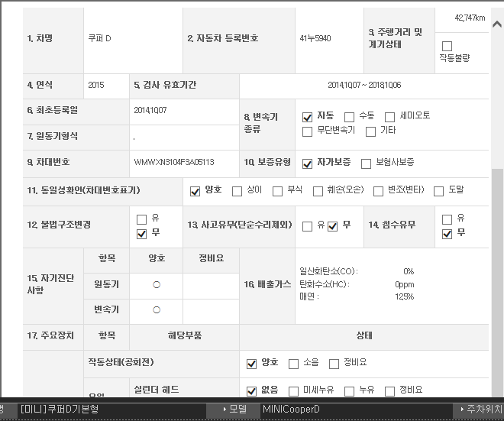Image resolution: width=504 pixels, height=421 pixels.
Task: Toggle the 자가보증 warranty checkbox
Action: [308, 164]
